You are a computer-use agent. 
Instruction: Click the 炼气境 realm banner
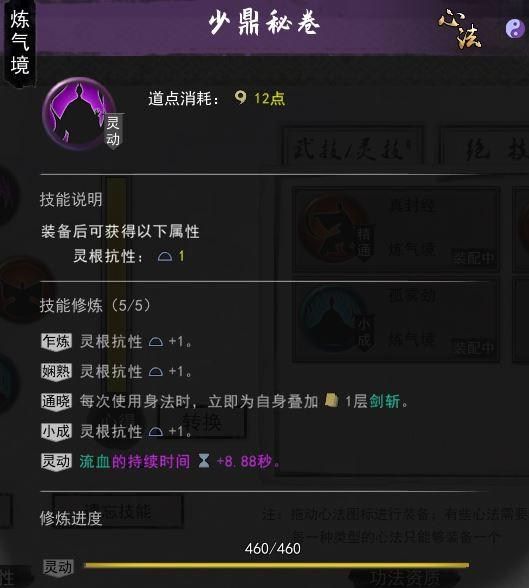[19, 42]
